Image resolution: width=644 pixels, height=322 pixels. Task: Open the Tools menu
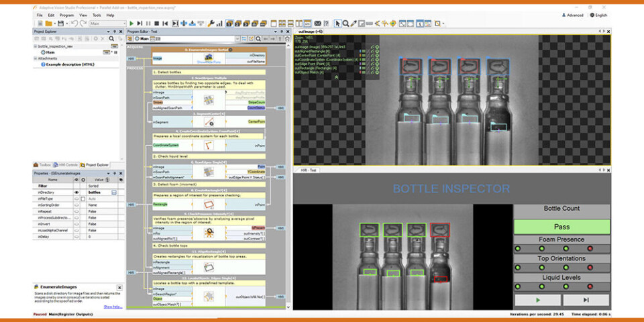coord(97,15)
